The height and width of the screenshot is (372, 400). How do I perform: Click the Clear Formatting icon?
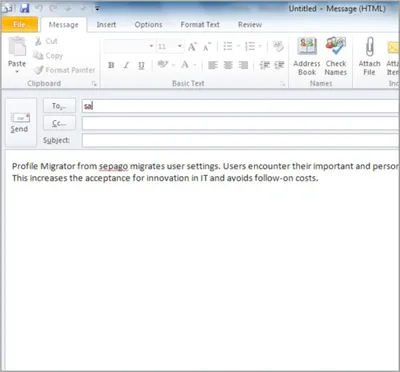[x=278, y=46]
